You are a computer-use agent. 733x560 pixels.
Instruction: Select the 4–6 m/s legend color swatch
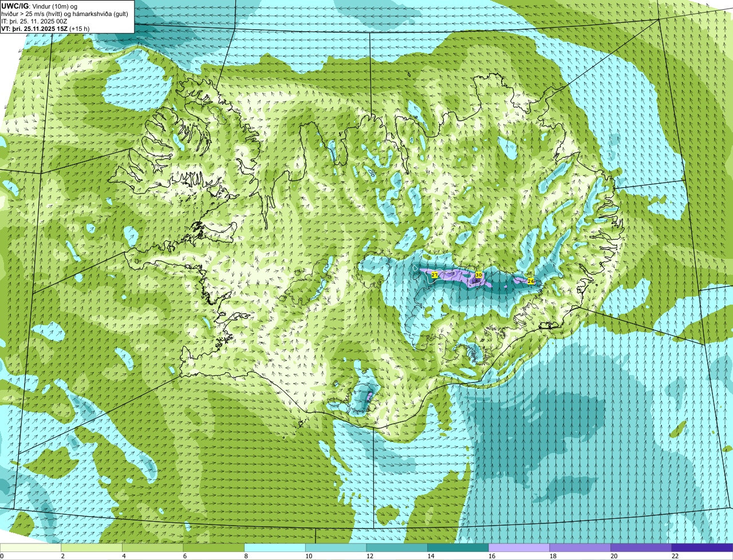pyautogui.click(x=153, y=547)
